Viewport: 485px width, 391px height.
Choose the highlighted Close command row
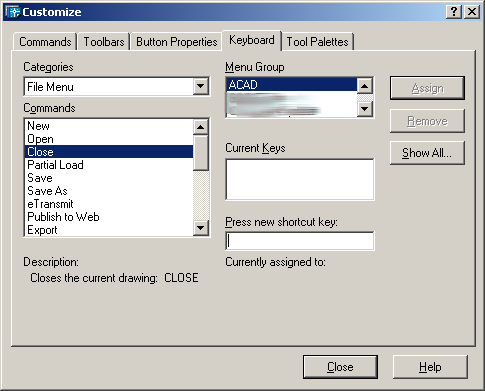[x=109, y=152]
